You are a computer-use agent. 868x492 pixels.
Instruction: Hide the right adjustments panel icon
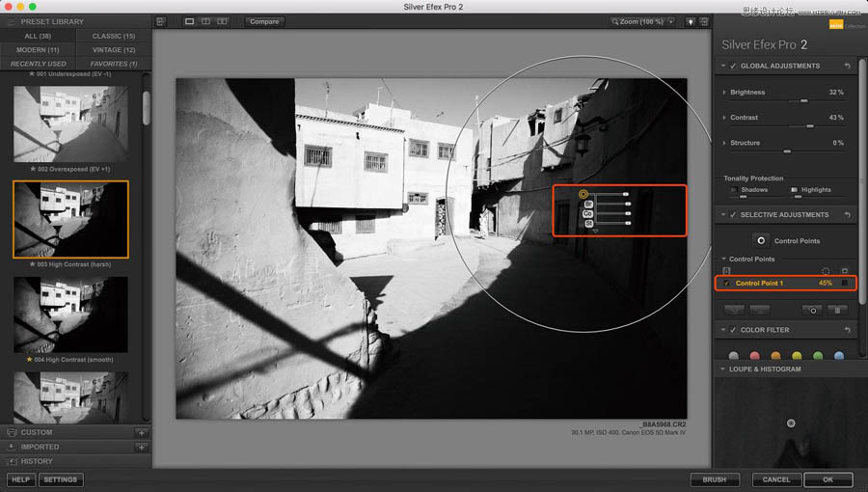pyautogui.click(x=704, y=21)
